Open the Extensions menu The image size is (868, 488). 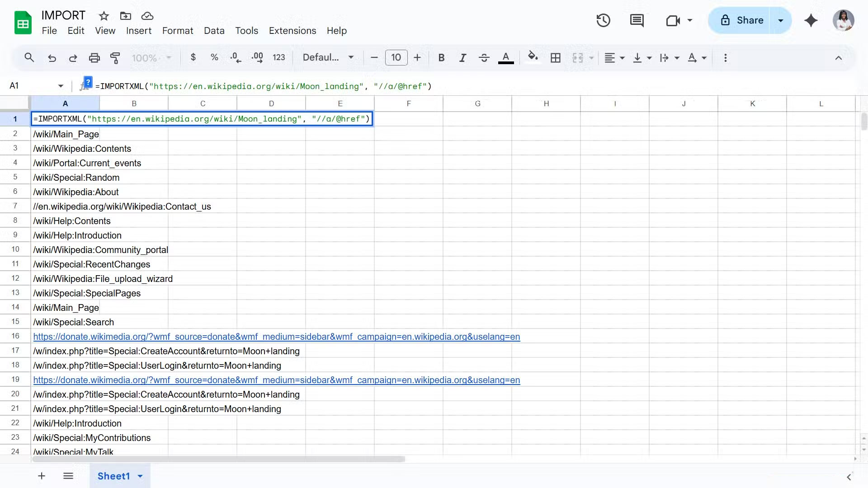point(292,30)
